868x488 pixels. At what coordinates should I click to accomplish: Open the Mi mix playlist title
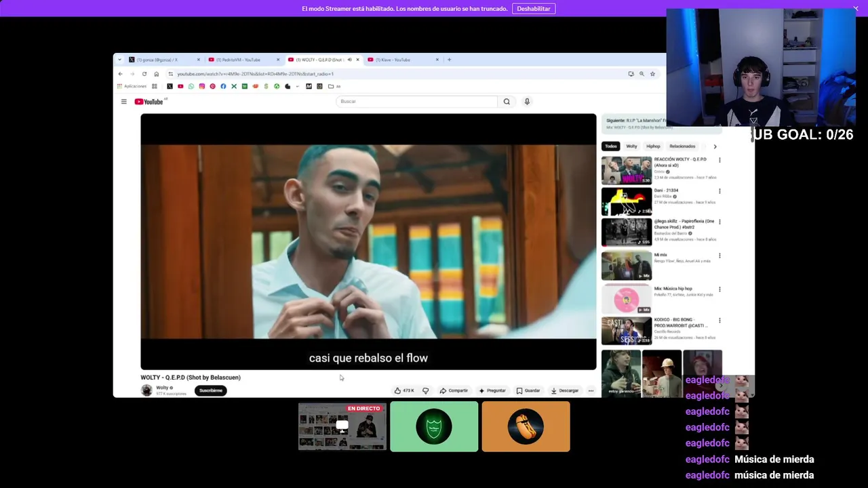coord(660,255)
